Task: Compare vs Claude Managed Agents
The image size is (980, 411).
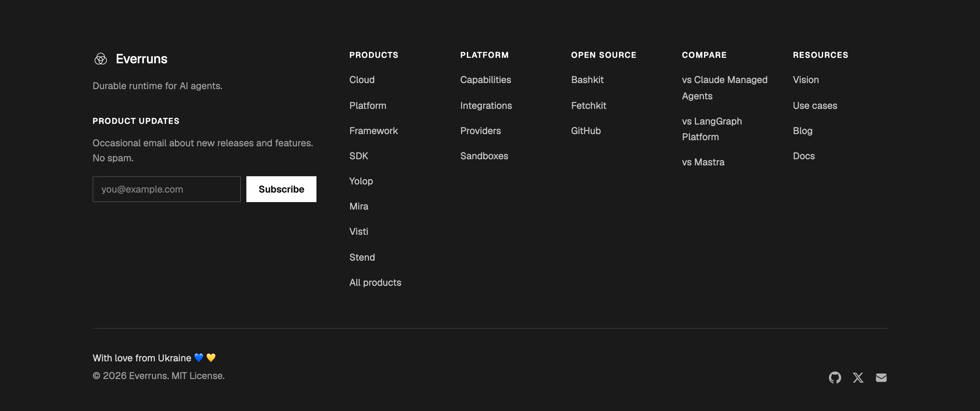Action: (724, 88)
